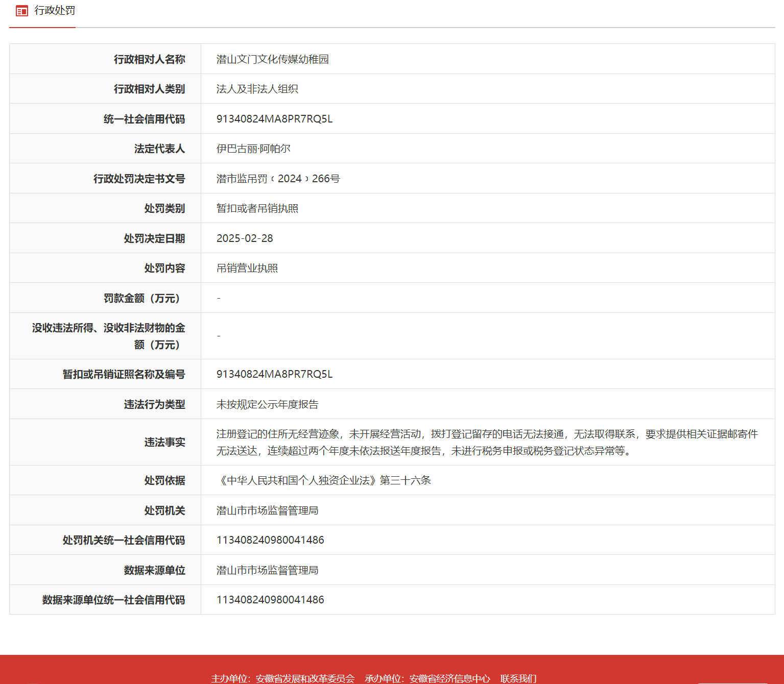784x684 pixels.
Task: Click 主办单位 安徽省发展和改革委员会 in footer
Action: tap(283, 678)
